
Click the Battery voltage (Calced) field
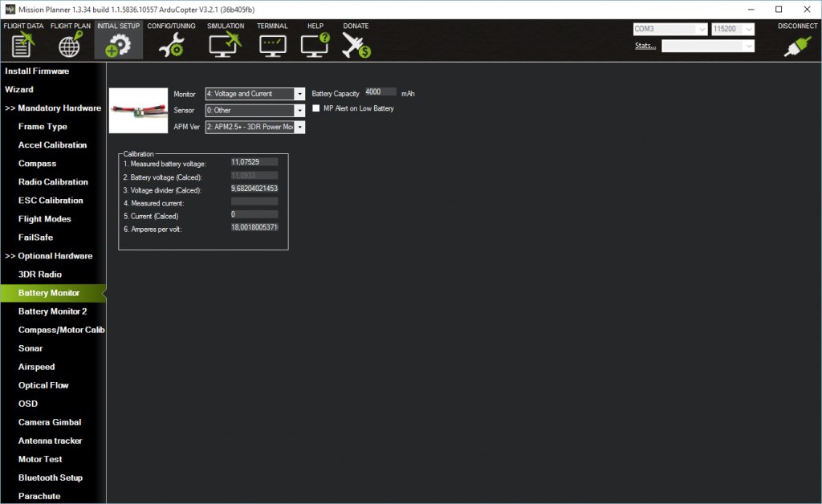click(254, 176)
